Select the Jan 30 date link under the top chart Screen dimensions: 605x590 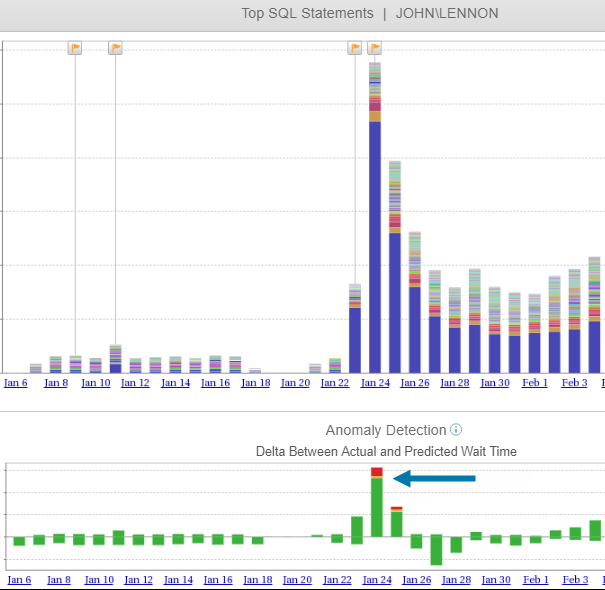pos(495,383)
